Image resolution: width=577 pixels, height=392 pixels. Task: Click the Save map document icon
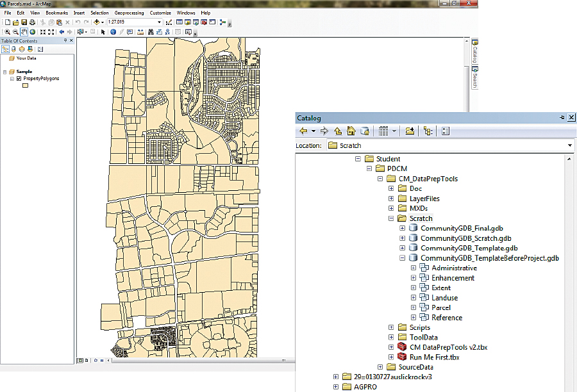point(24,22)
